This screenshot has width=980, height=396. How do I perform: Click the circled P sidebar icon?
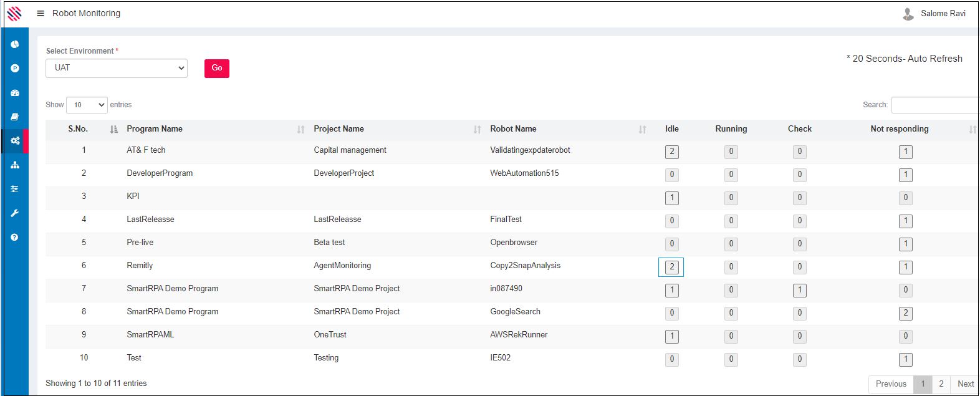click(x=15, y=69)
